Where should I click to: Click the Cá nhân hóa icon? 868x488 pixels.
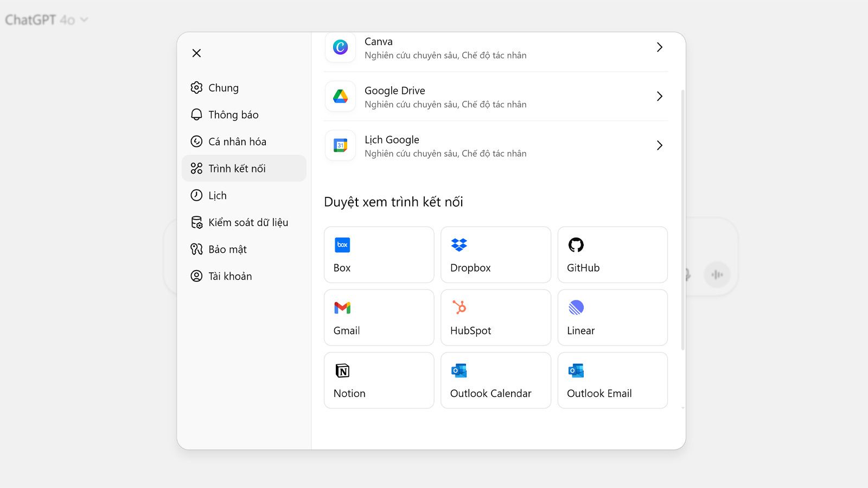(196, 142)
